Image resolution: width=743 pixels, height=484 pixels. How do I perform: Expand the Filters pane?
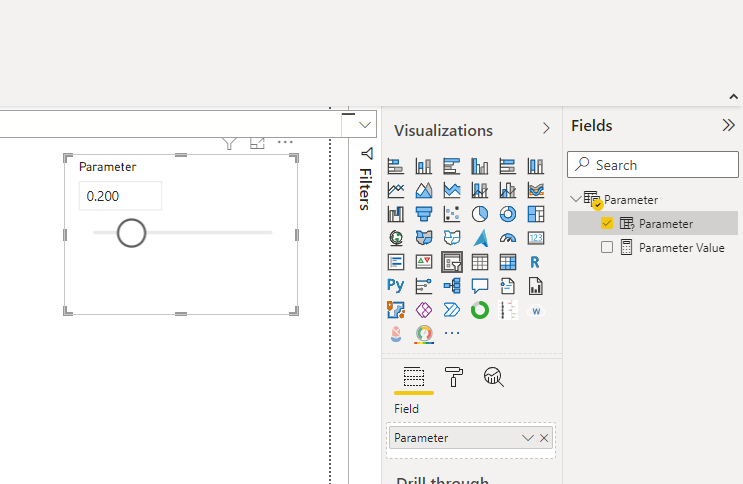pyautogui.click(x=365, y=179)
